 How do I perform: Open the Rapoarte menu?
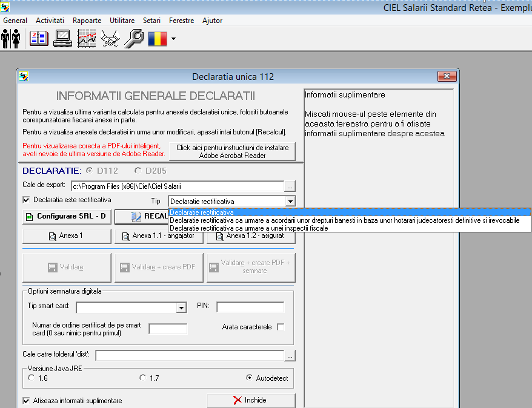click(87, 21)
